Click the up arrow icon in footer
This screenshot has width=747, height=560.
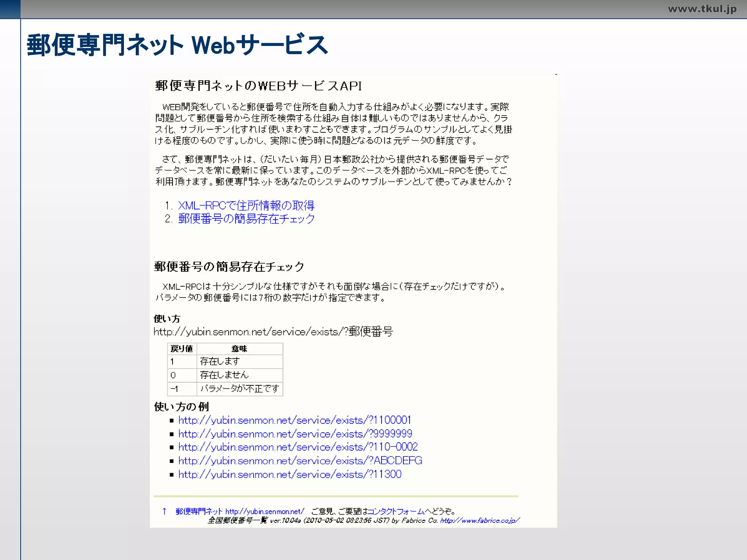tap(165, 511)
